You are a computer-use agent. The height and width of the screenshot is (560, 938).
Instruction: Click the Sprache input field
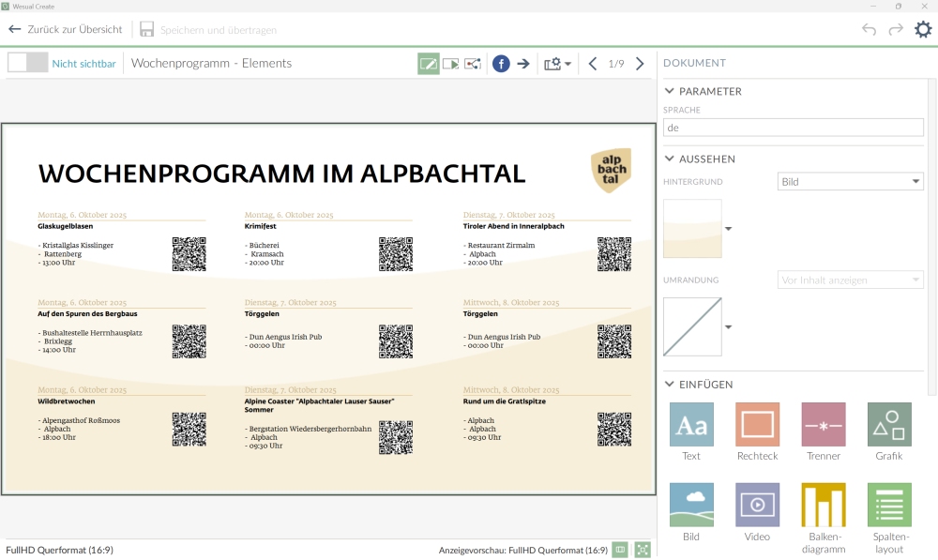(794, 128)
